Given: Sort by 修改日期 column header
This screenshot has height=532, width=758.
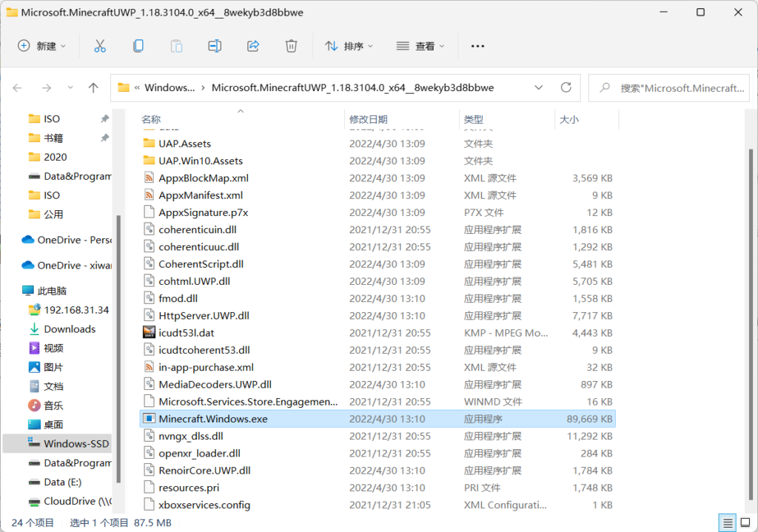Looking at the screenshot, I should (369, 119).
